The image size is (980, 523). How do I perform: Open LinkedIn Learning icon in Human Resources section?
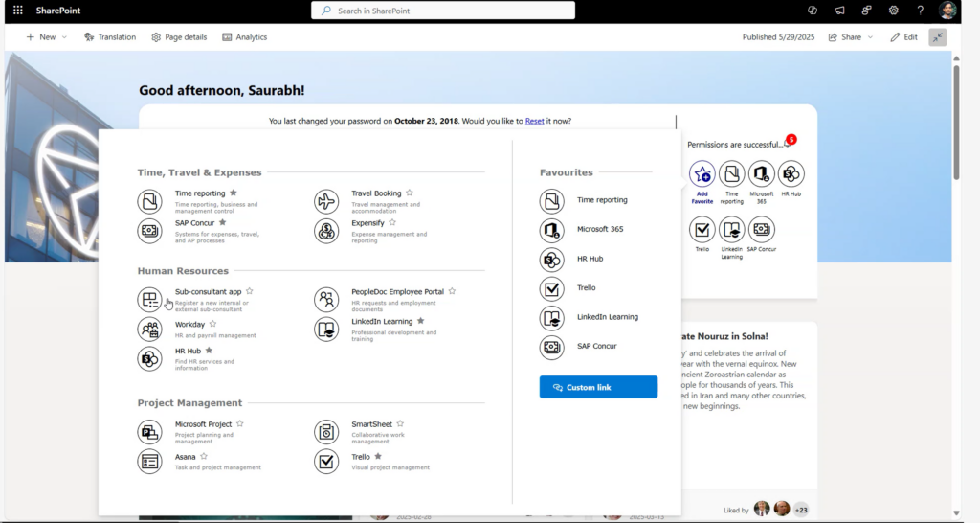326,330
